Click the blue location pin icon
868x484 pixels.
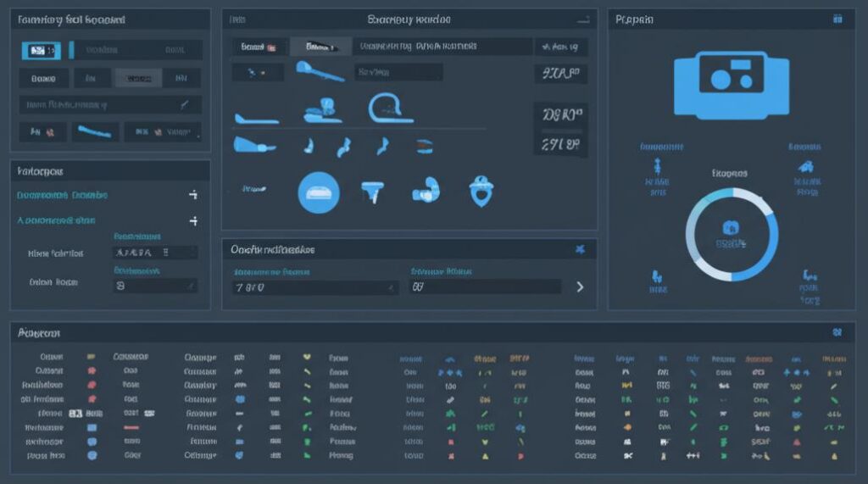(x=481, y=191)
